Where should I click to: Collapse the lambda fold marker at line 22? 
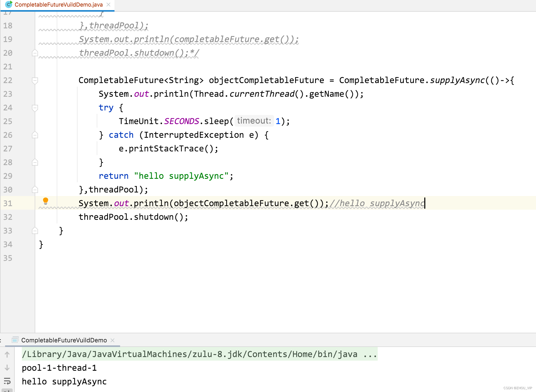(x=35, y=81)
